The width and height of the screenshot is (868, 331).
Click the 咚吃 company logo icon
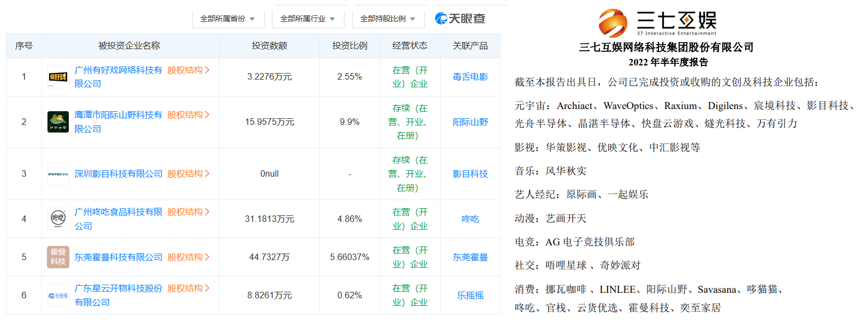(58, 219)
